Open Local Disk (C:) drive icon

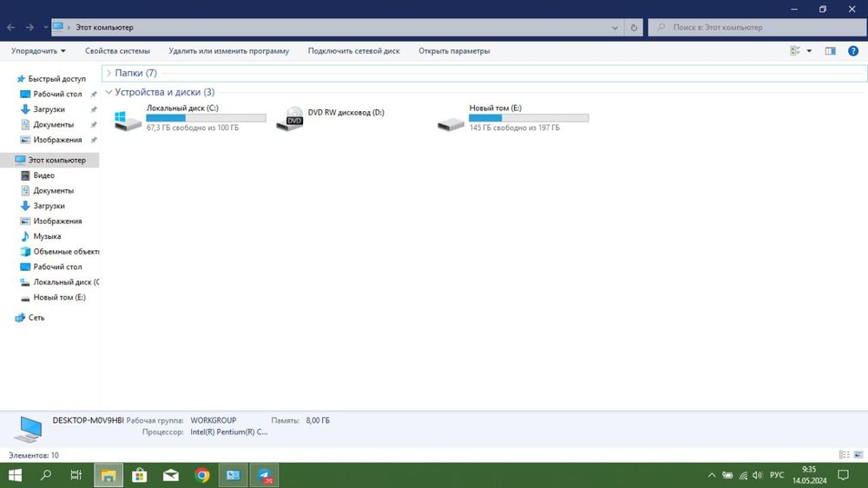pos(128,120)
